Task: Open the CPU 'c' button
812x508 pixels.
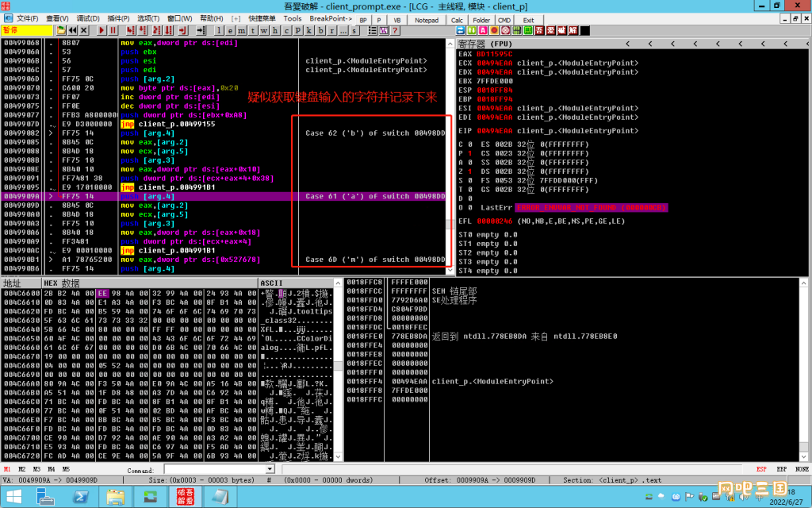Action: (286, 31)
